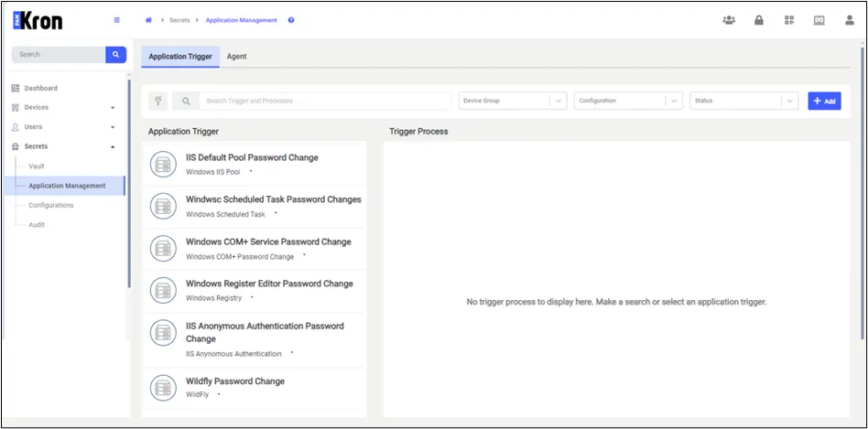Click the Windows Registry subtitle

[213, 298]
